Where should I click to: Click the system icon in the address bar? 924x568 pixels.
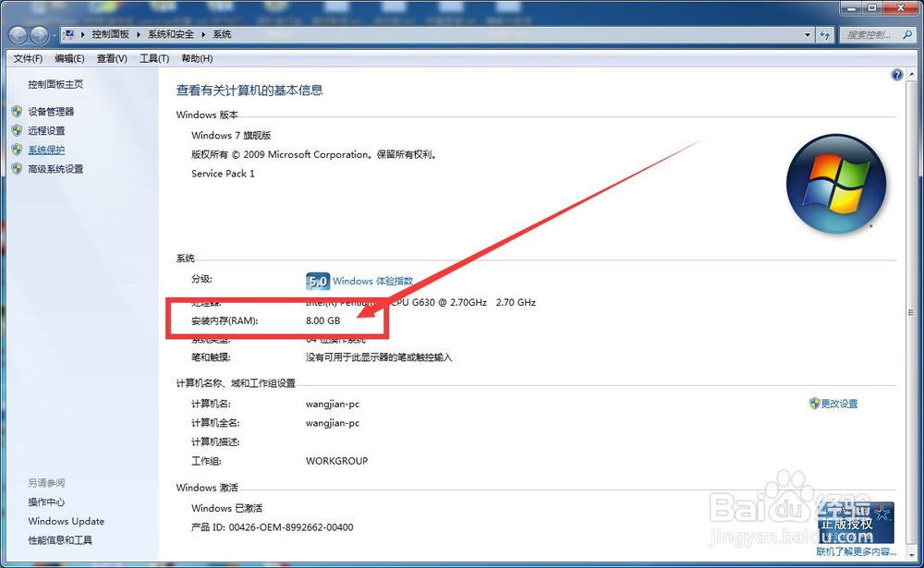click(x=70, y=34)
